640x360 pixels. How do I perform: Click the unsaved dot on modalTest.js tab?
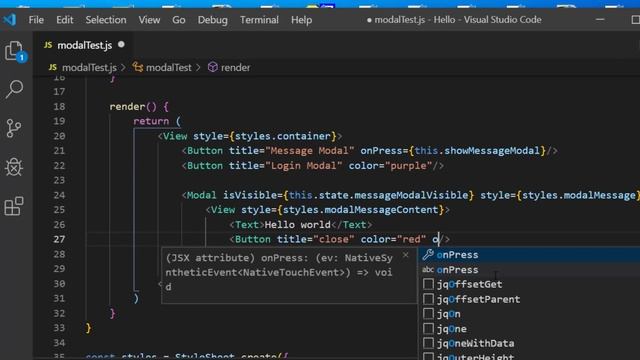[121, 44]
